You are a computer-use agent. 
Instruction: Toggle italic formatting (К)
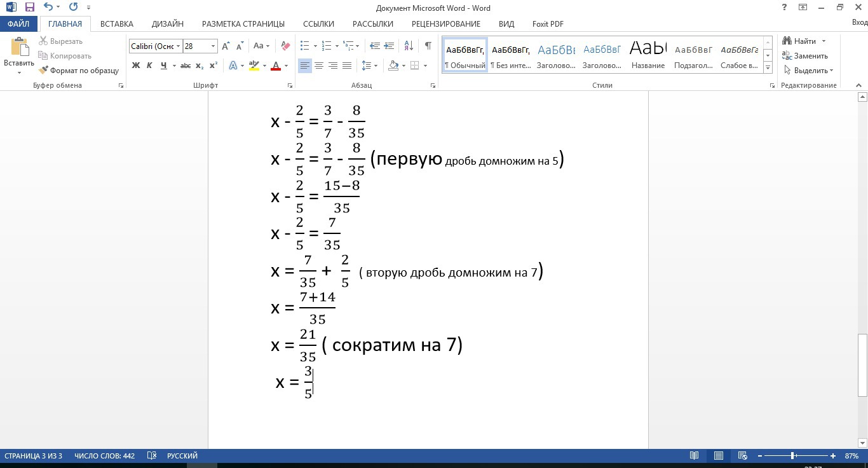pos(149,65)
